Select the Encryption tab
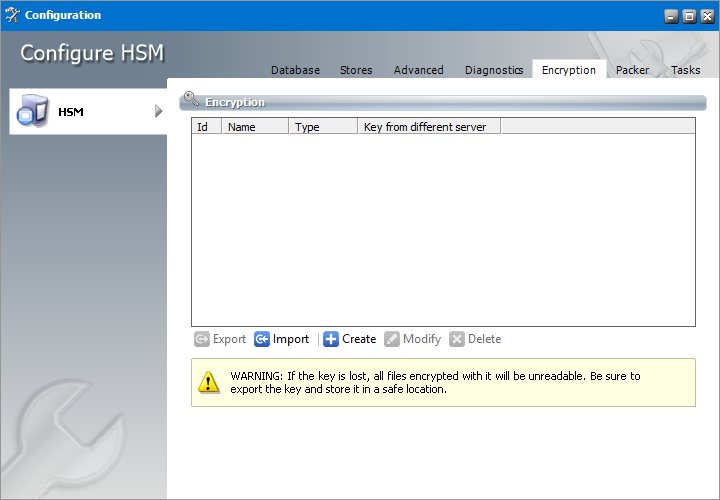Viewport: 720px width, 500px height. pos(568,70)
